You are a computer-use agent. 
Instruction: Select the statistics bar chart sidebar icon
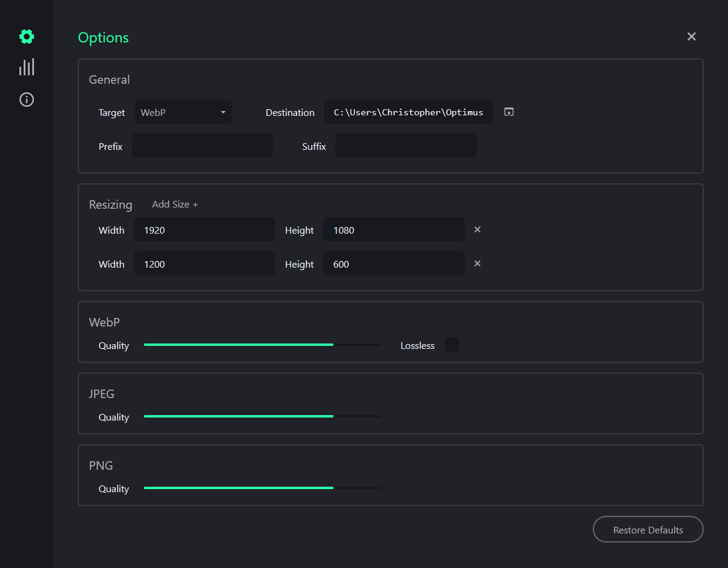27,67
